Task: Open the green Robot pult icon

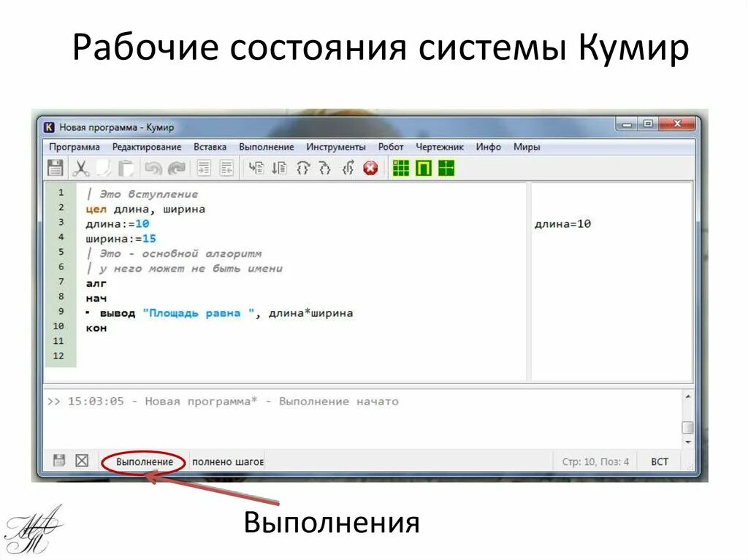Action: (x=424, y=168)
